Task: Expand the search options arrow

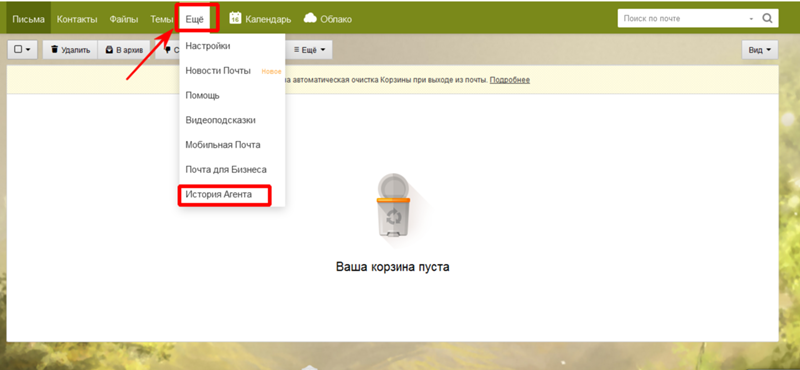Action: coord(751,19)
